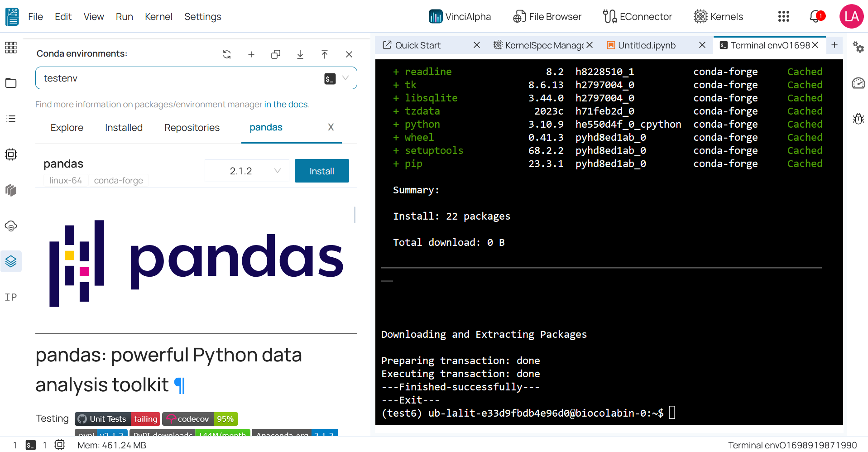Close the Untitled.ipynb tab
The height and width of the screenshot is (452, 868).
(702, 45)
